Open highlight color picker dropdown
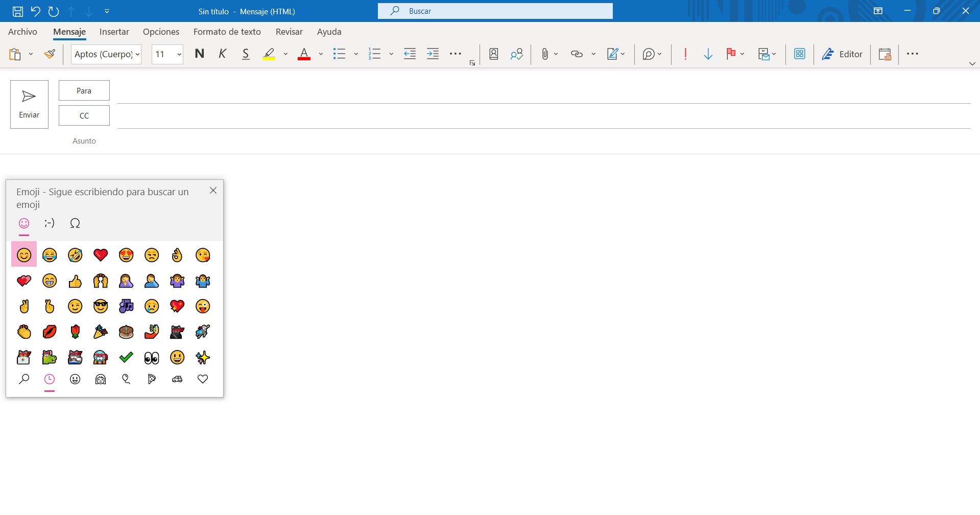Image resolution: width=980 pixels, height=515 pixels. click(x=285, y=54)
